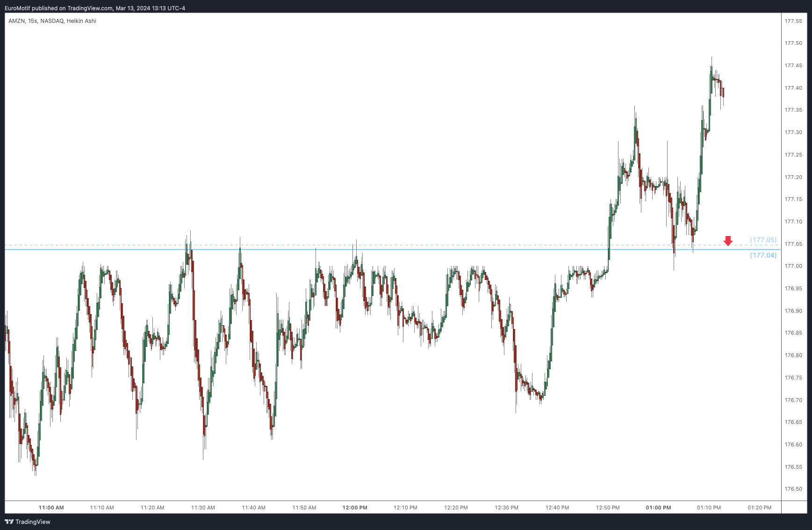Viewport: 812px width, 530px height.
Task: Click the 176.75 price axis label
Action: click(x=793, y=378)
